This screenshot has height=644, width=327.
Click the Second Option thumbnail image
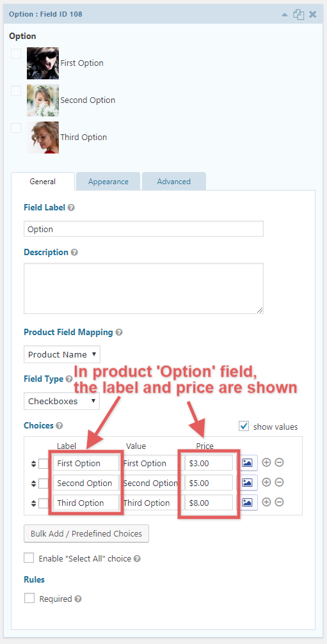click(43, 100)
